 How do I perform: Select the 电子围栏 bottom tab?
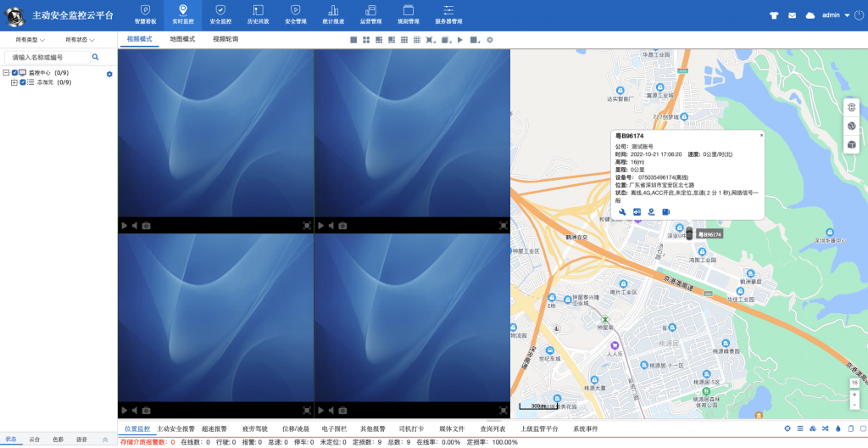coord(334,428)
